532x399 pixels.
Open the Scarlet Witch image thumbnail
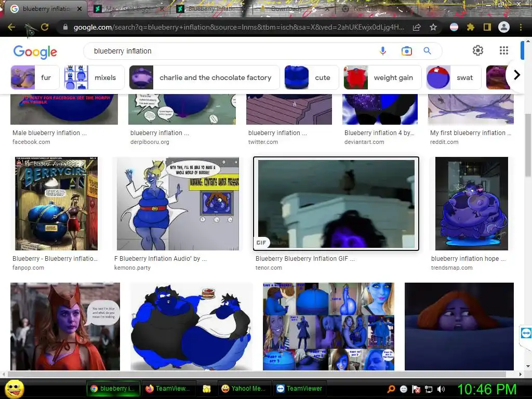coord(65,326)
